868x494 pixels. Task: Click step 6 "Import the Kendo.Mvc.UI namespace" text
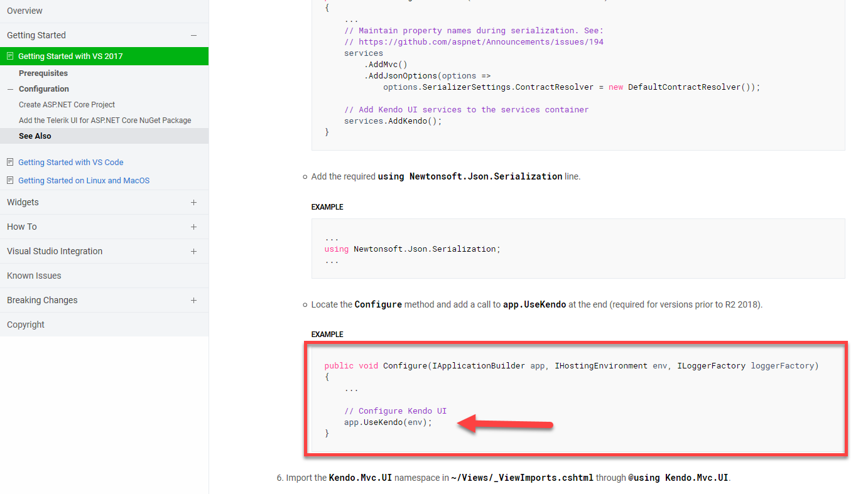(508, 478)
